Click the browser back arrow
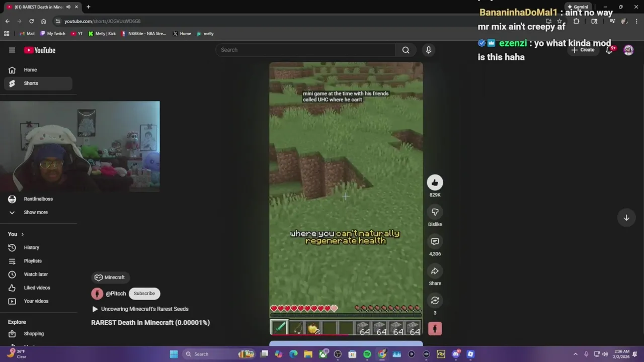 click(7, 21)
